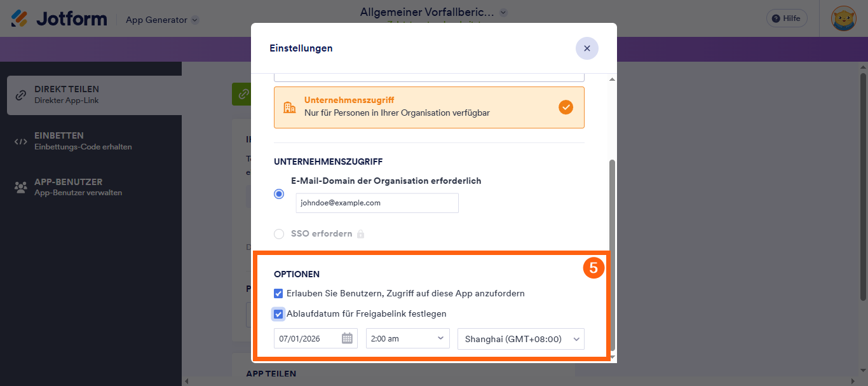Open the Hilfe help button
Image resolution: width=868 pixels, height=386 pixels.
coord(787,18)
